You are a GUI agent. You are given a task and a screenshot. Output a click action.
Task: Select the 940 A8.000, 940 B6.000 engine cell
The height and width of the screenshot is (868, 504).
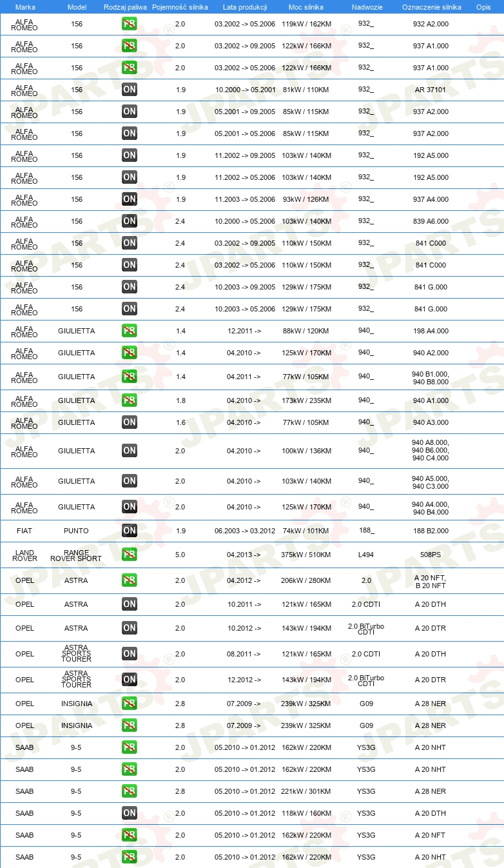pos(431,451)
